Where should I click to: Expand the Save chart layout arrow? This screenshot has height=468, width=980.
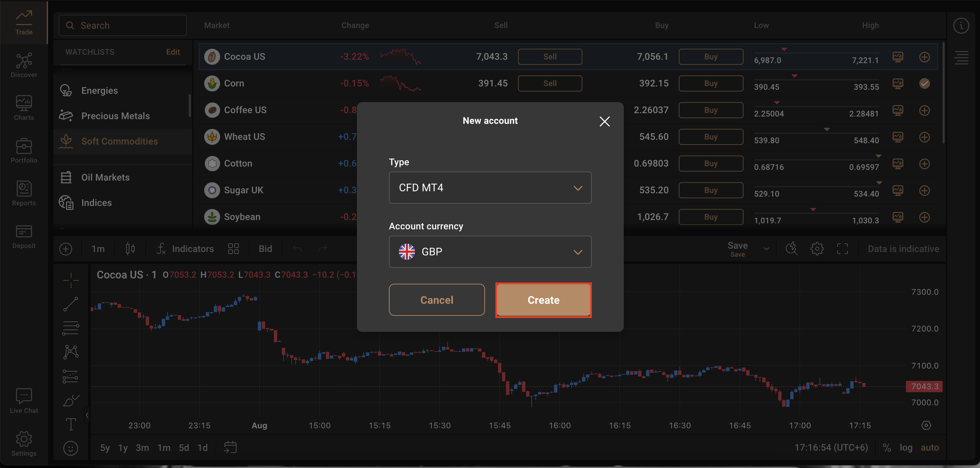766,249
